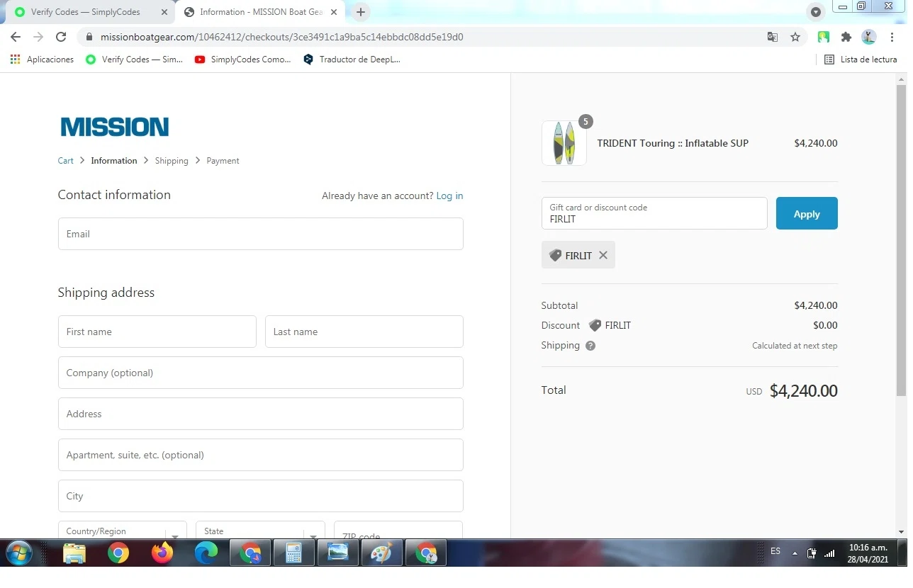Viewport: 913px width, 588px height.
Task: Reload the checkout page
Action: coord(61,37)
